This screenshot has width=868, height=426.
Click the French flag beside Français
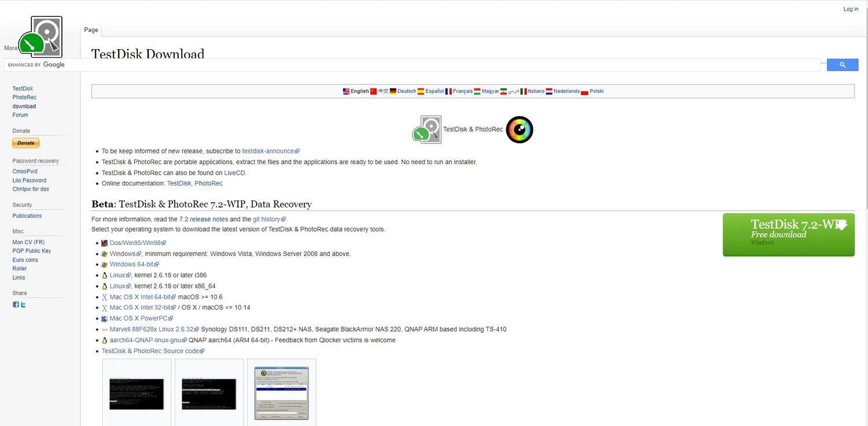[448, 91]
